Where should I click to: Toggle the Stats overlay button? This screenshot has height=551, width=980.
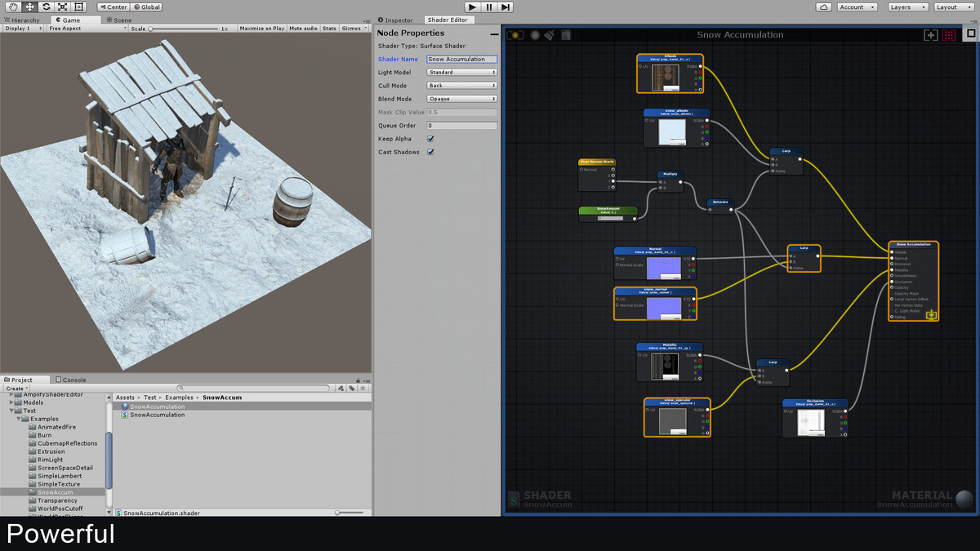click(x=329, y=28)
